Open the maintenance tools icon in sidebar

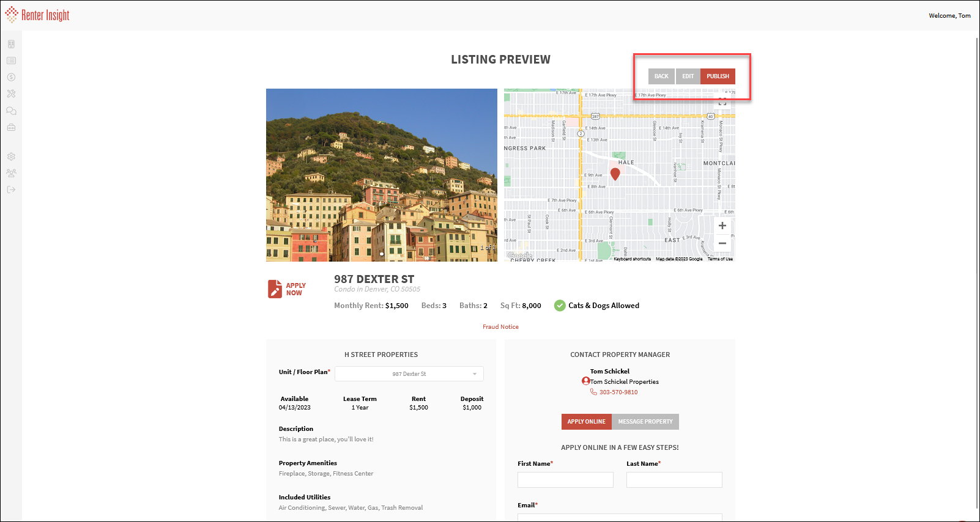11,94
